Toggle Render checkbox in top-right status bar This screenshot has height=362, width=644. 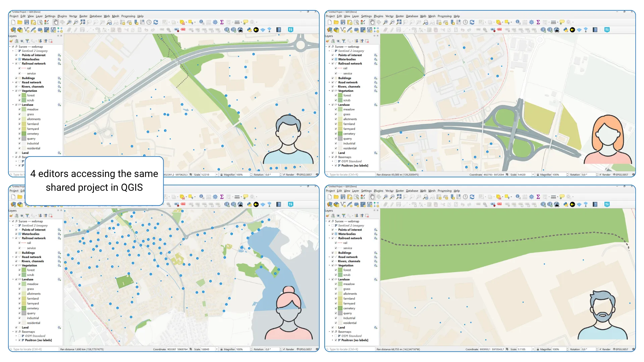(600, 175)
